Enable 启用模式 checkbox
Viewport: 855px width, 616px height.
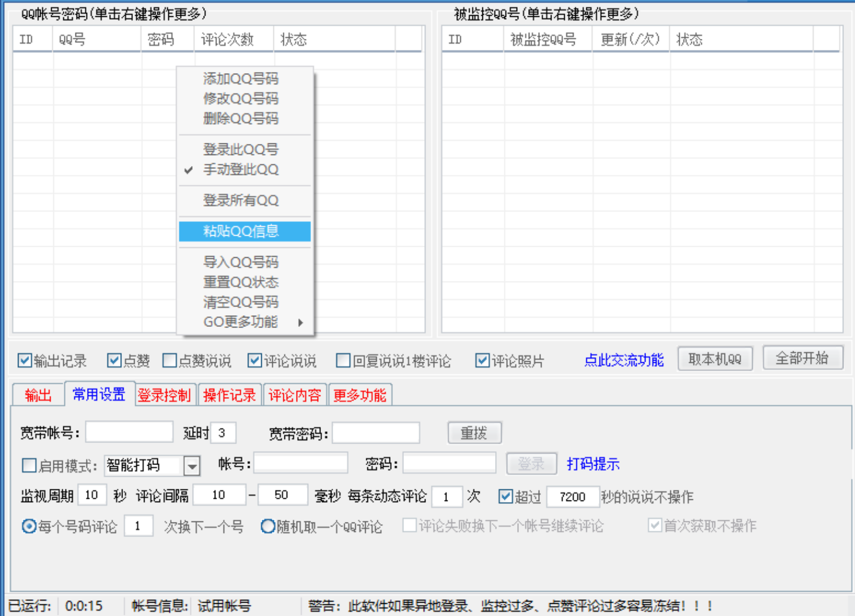tap(28, 465)
